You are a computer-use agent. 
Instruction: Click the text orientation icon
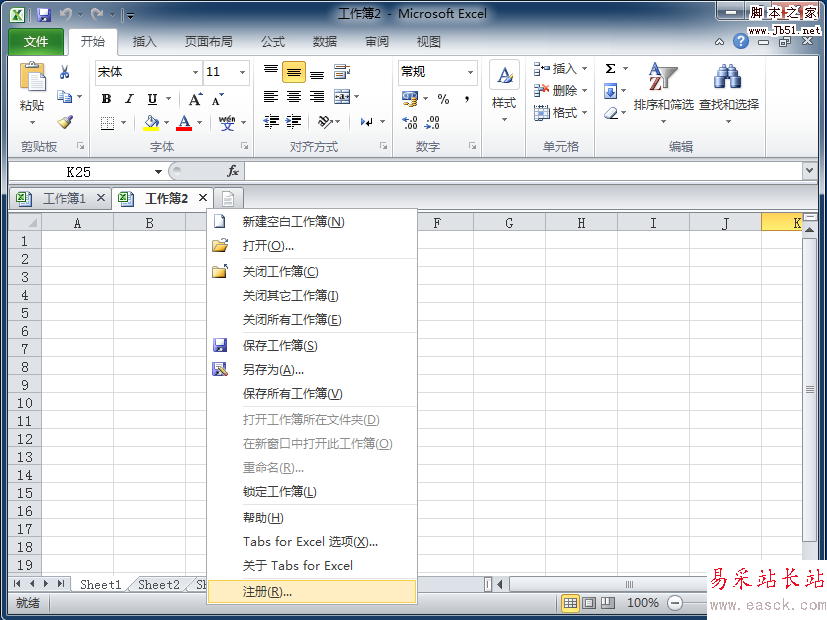click(325, 122)
